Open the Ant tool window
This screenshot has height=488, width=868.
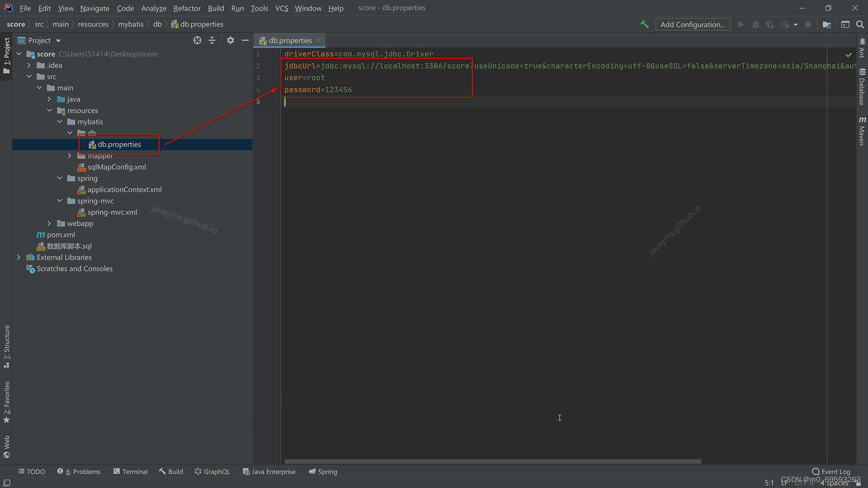coord(862,47)
